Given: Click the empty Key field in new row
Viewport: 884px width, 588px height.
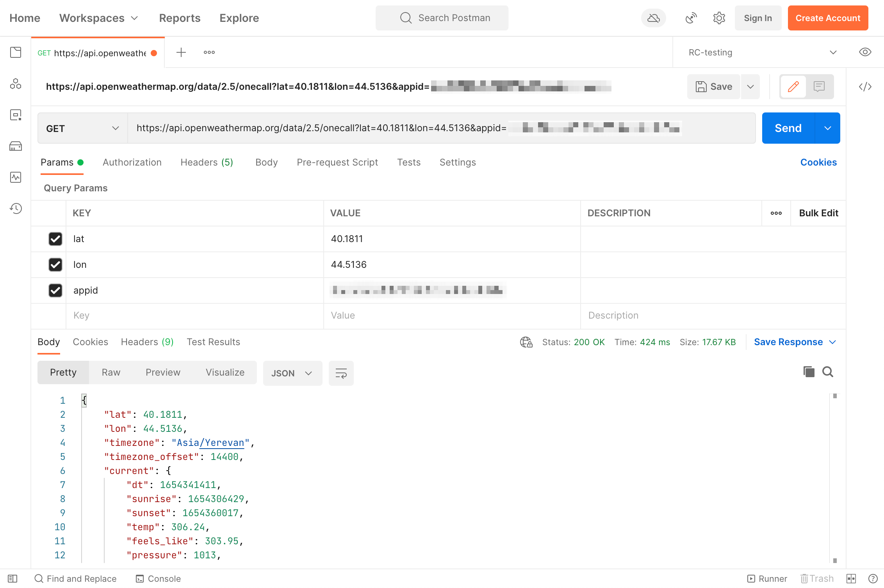Looking at the screenshot, I should click(194, 315).
